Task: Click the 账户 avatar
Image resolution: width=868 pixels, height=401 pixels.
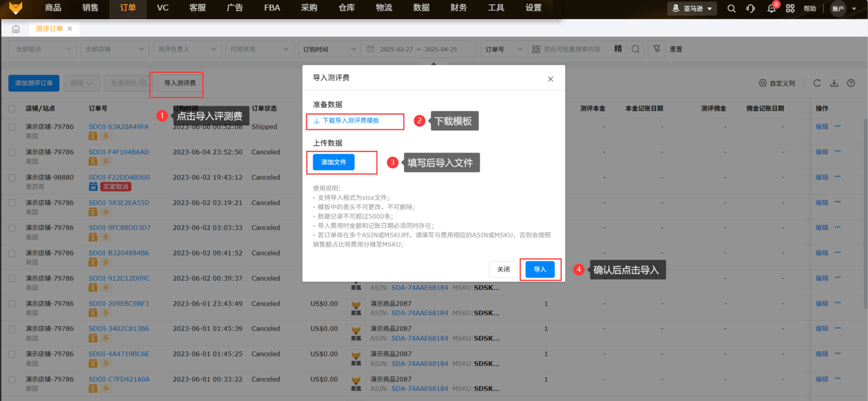Action: coord(838,9)
